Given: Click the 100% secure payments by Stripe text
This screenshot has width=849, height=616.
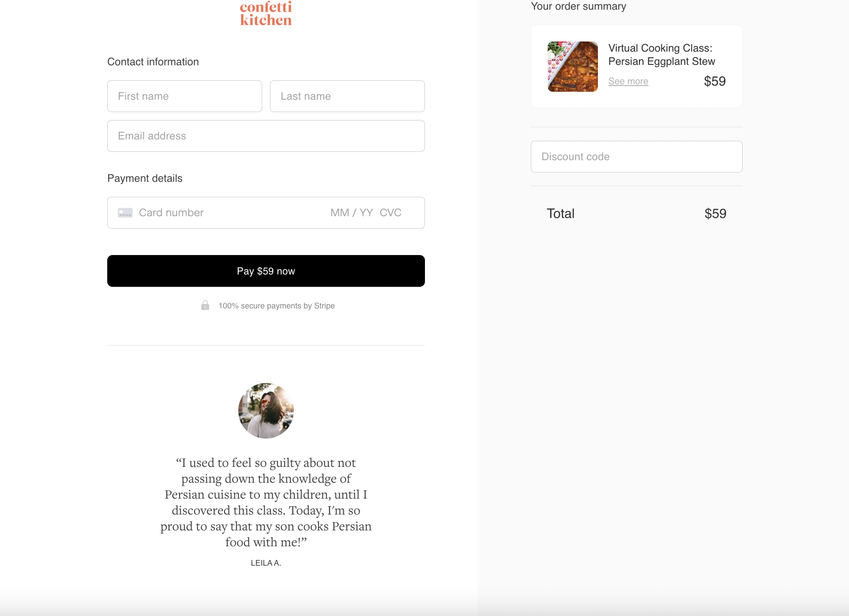Looking at the screenshot, I should click(277, 306).
